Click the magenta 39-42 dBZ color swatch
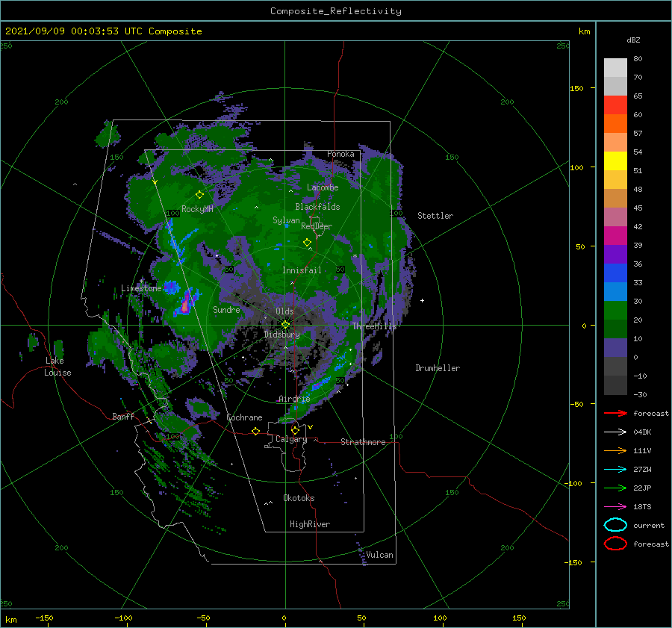 click(615, 235)
